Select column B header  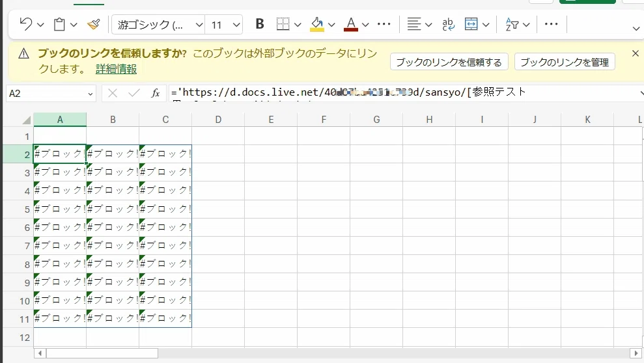[x=113, y=119]
